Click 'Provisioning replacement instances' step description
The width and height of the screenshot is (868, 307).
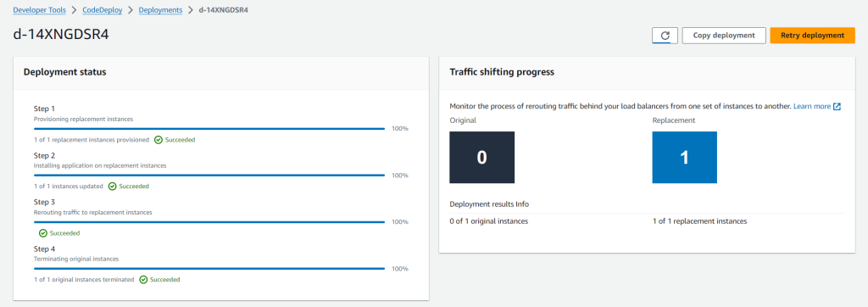(84, 119)
